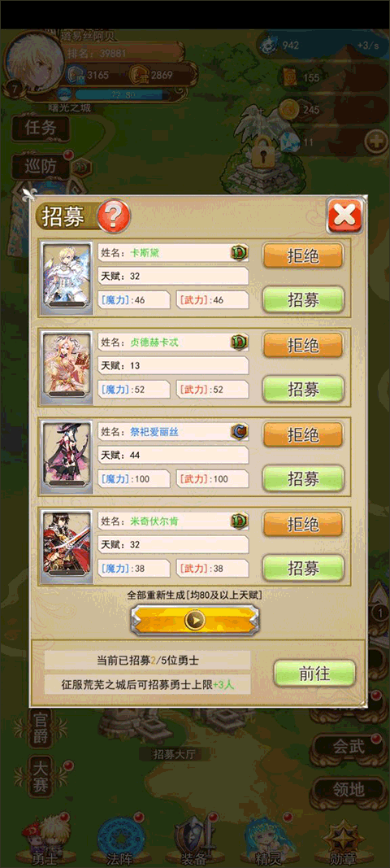The width and height of the screenshot is (390, 868).
Task: Tap the D rank badge for 卡斯黛
Action: coord(239,253)
